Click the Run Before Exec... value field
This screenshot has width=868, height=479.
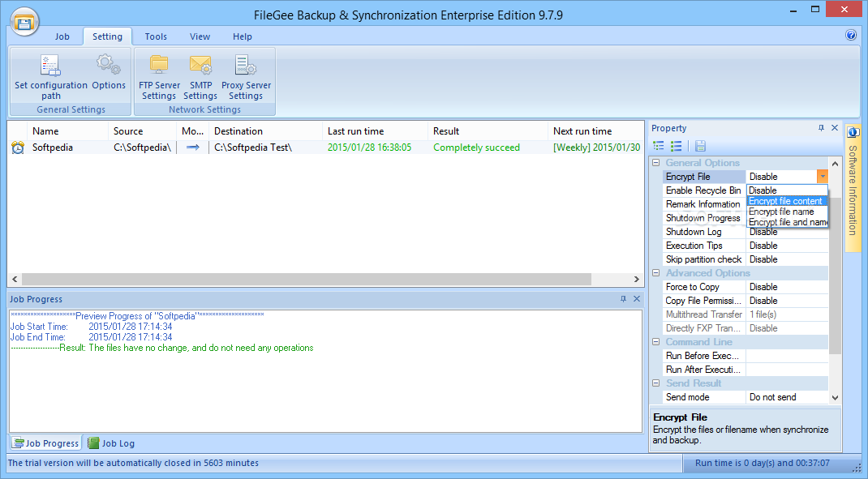787,356
